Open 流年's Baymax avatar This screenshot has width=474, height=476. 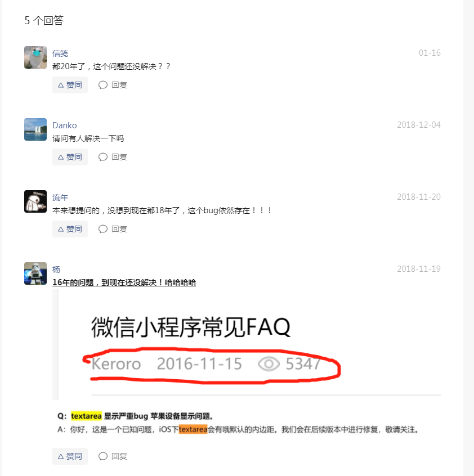coord(35,201)
